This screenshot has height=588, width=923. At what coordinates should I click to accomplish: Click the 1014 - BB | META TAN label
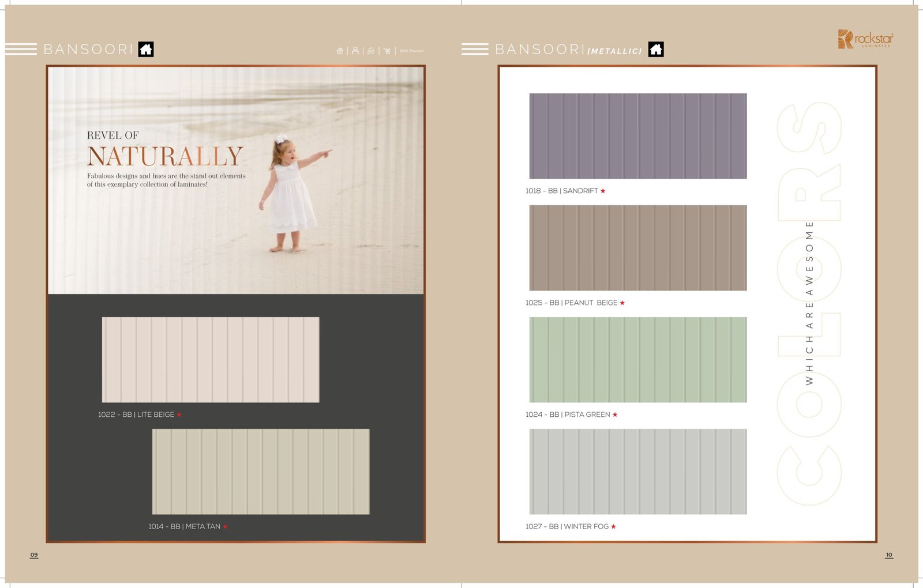tap(184, 526)
